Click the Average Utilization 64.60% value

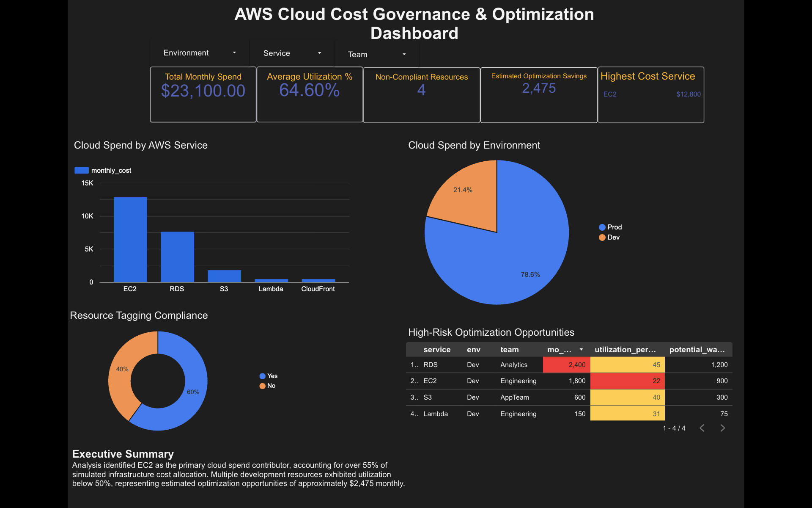coord(310,90)
